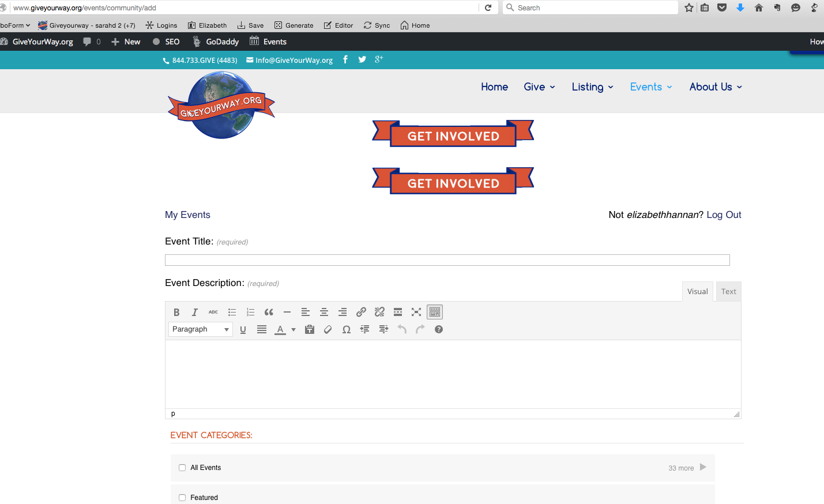Click the Insert link icon
The image size is (824, 504).
361,312
